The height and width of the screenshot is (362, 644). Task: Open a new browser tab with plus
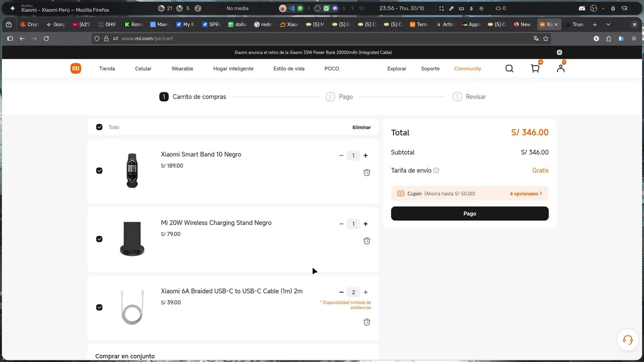(595, 24)
